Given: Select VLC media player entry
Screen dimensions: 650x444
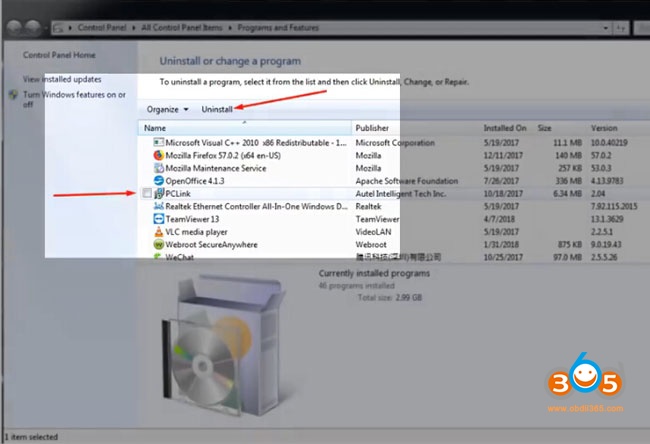Looking at the screenshot, I should tap(196, 232).
